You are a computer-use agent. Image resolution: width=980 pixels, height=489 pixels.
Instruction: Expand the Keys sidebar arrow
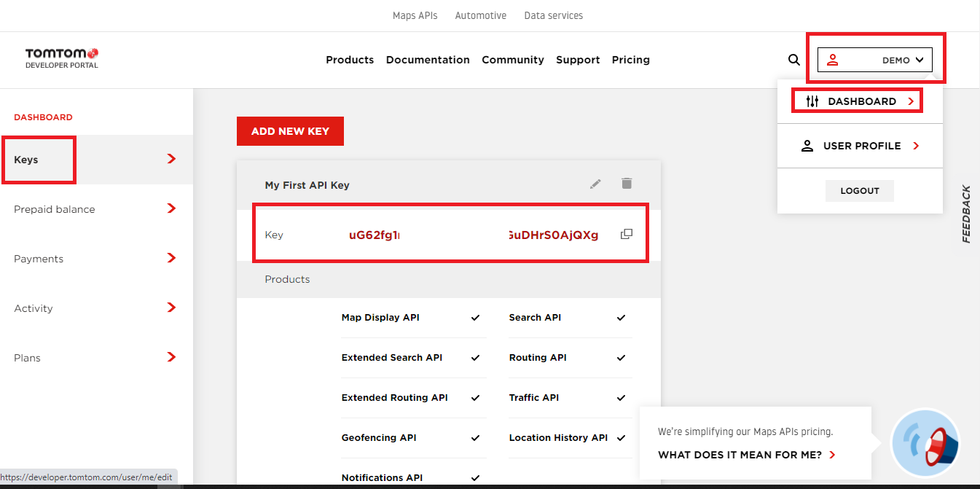point(171,159)
